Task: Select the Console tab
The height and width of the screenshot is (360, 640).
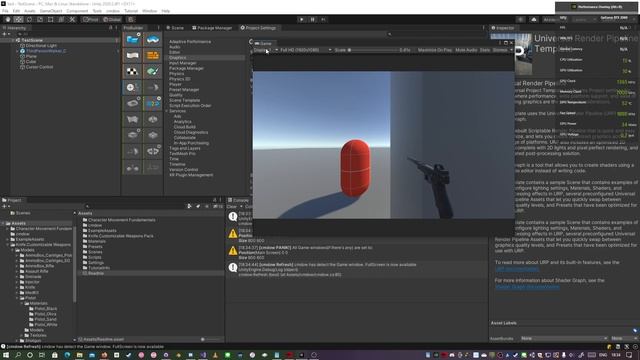Action: (x=238, y=200)
